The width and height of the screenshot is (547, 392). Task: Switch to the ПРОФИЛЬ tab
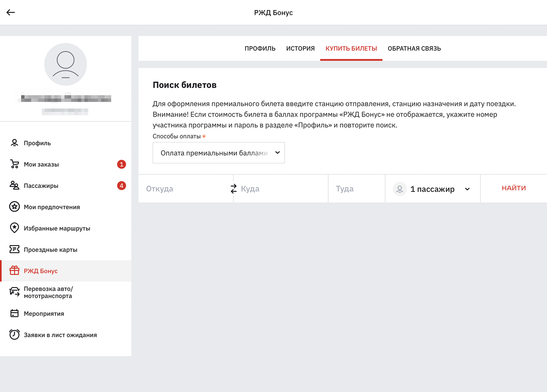[260, 49]
